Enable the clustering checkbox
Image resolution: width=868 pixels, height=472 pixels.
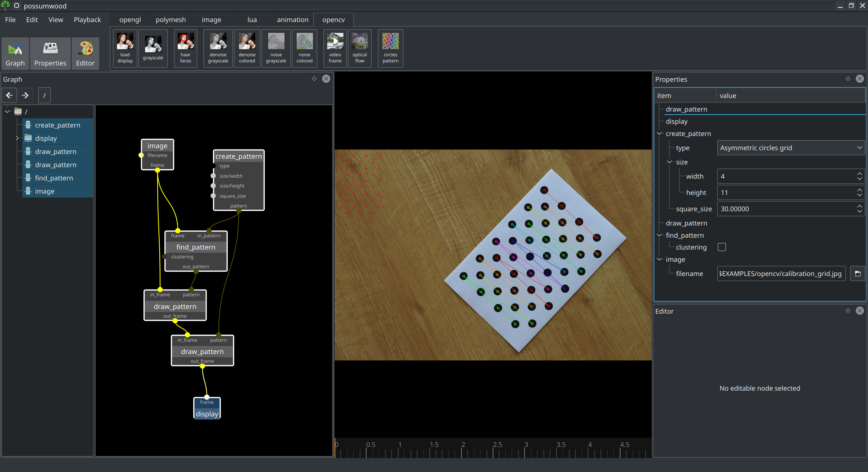tap(722, 247)
